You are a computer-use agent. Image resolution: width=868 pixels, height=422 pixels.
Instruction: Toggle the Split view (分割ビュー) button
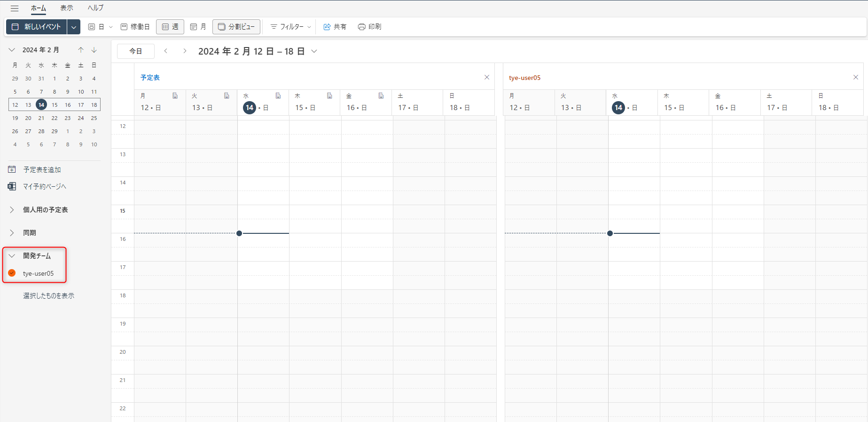pos(236,27)
